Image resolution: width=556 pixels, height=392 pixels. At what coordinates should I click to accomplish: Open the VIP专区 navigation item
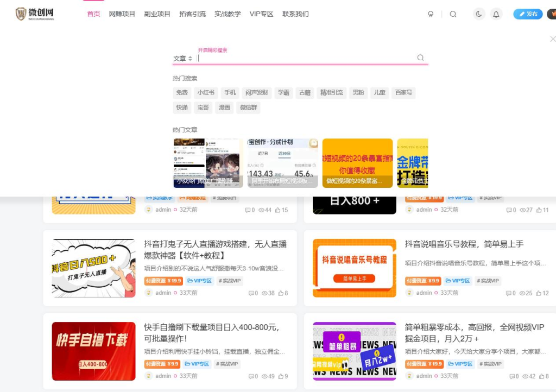click(261, 14)
